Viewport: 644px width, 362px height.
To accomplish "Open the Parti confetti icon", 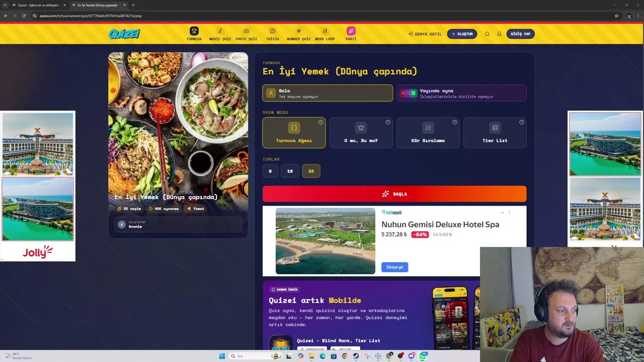I will point(351,31).
